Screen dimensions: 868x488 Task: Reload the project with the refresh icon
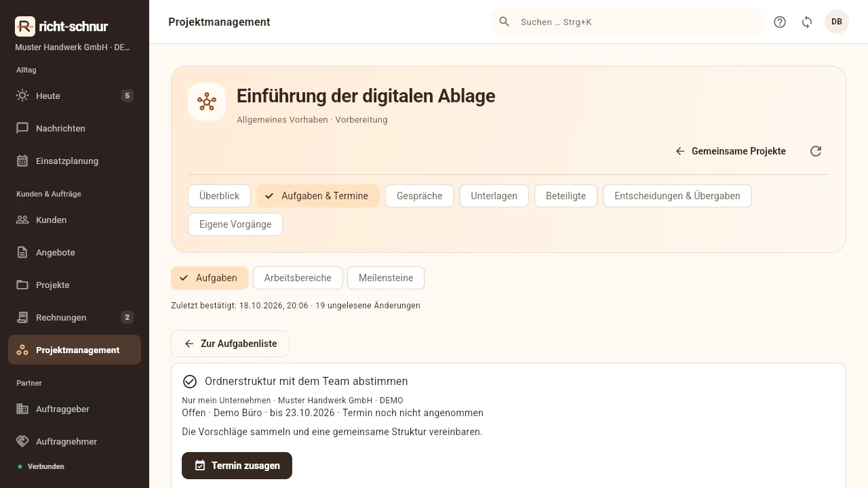(816, 151)
